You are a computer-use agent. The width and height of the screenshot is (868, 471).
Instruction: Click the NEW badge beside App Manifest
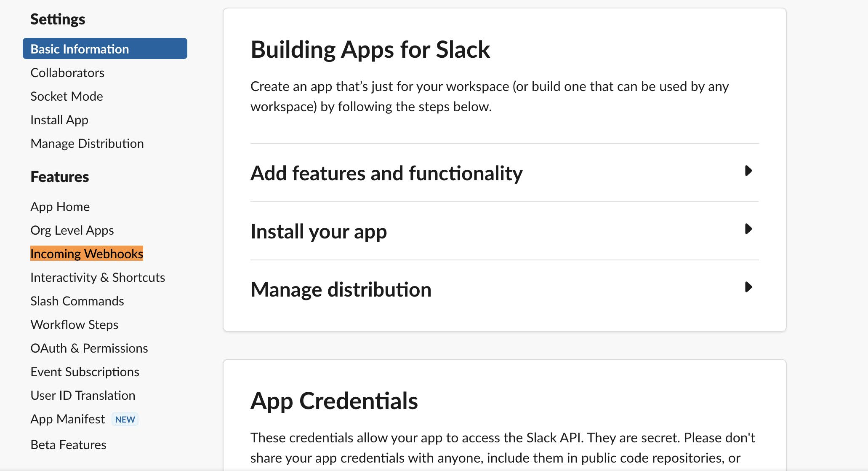tap(125, 420)
